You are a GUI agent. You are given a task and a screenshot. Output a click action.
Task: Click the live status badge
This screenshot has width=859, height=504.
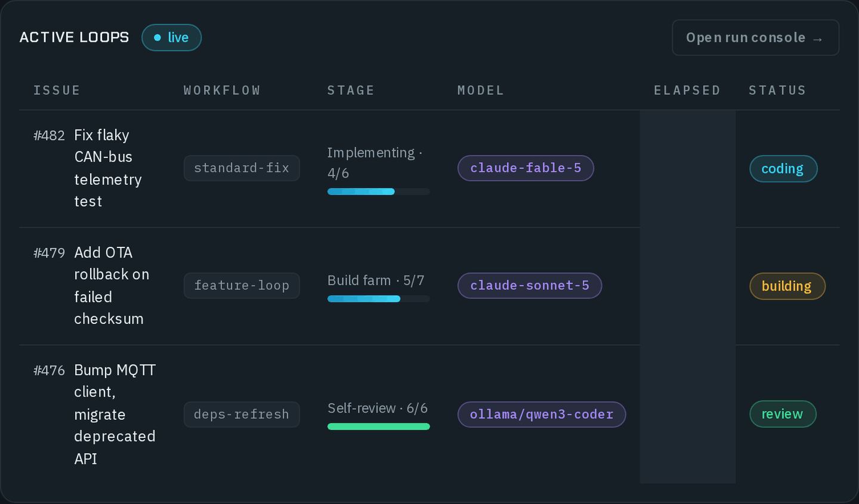pos(171,38)
